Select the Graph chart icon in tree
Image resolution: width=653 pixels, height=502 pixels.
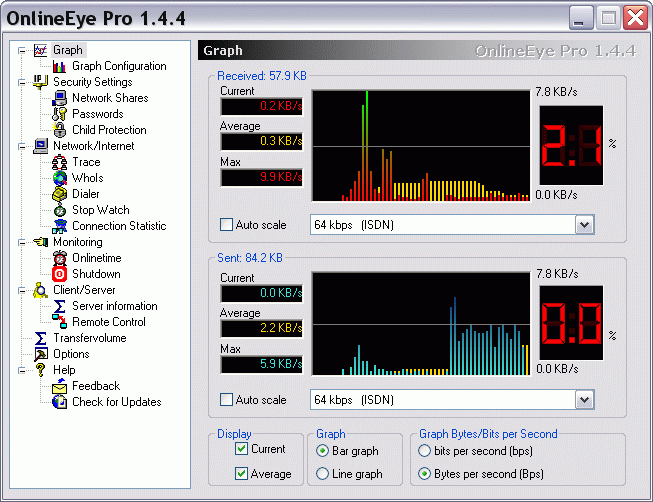[40, 50]
